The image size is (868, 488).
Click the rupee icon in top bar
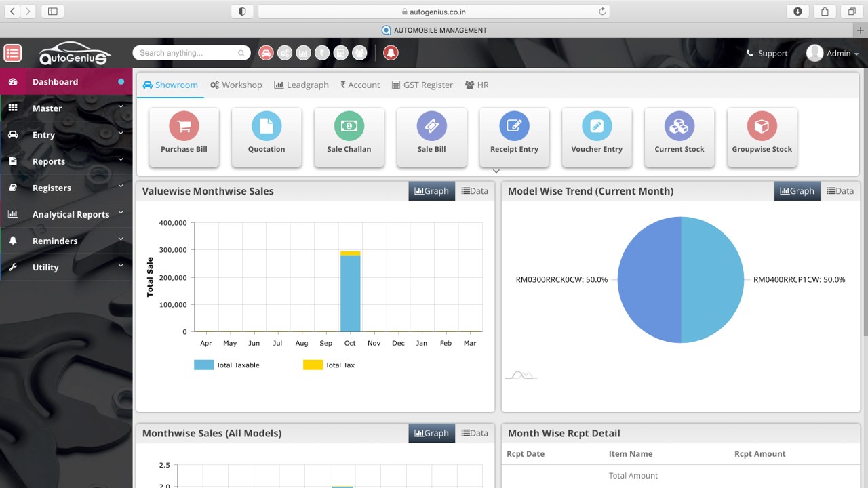(323, 53)
